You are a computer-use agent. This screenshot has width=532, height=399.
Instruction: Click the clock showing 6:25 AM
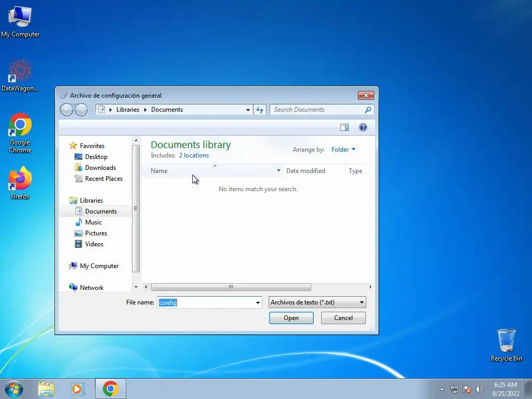[x=506, y=389]
